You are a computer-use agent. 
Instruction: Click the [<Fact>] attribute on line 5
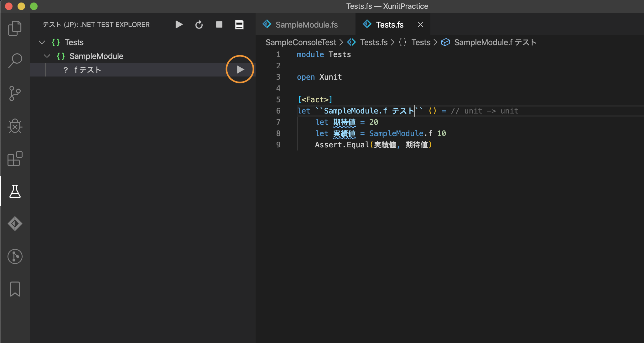[315, 100]
